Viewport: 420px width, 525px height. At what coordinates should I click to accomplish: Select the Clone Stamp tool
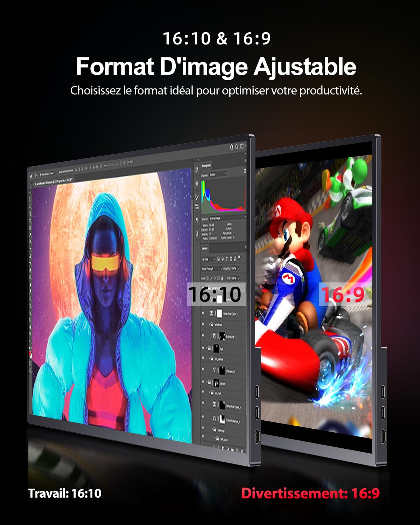click(x=30, y=256)
